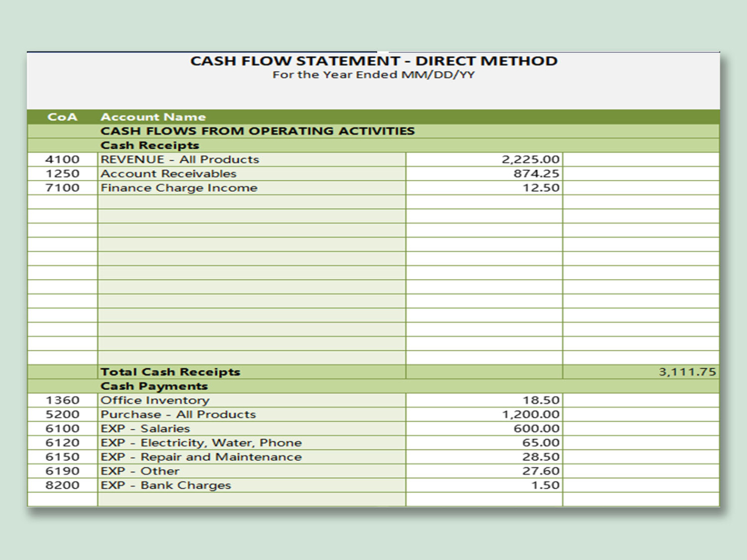Select CoA cell 1250
This screenshot has height=560, width=747.
click(62, 173)
